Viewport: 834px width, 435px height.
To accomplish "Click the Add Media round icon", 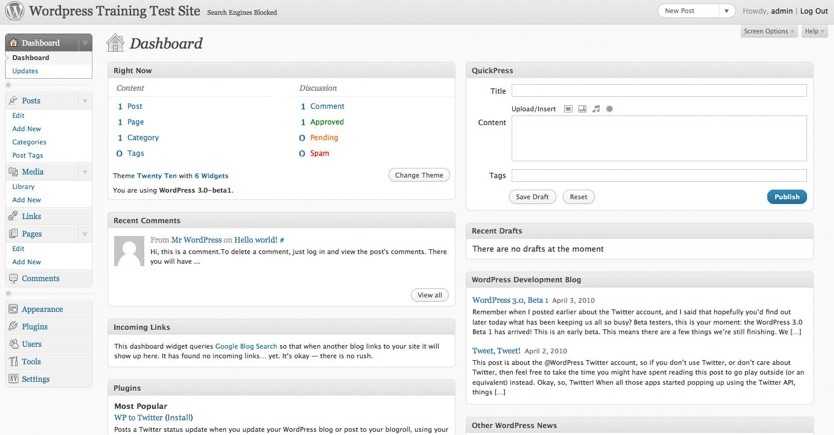I will coord(610,108).
